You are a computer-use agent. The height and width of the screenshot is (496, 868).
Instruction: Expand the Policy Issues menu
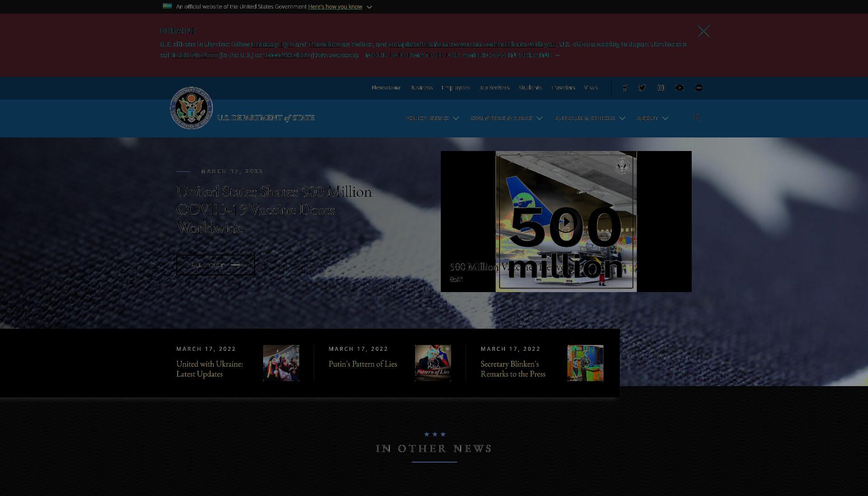click(432, 118)
